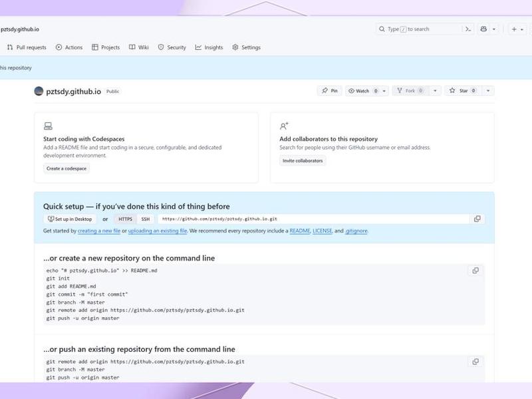The image size is (532, 399).
Task: Click the Watch eye icon
Action: tap(352, 90)
